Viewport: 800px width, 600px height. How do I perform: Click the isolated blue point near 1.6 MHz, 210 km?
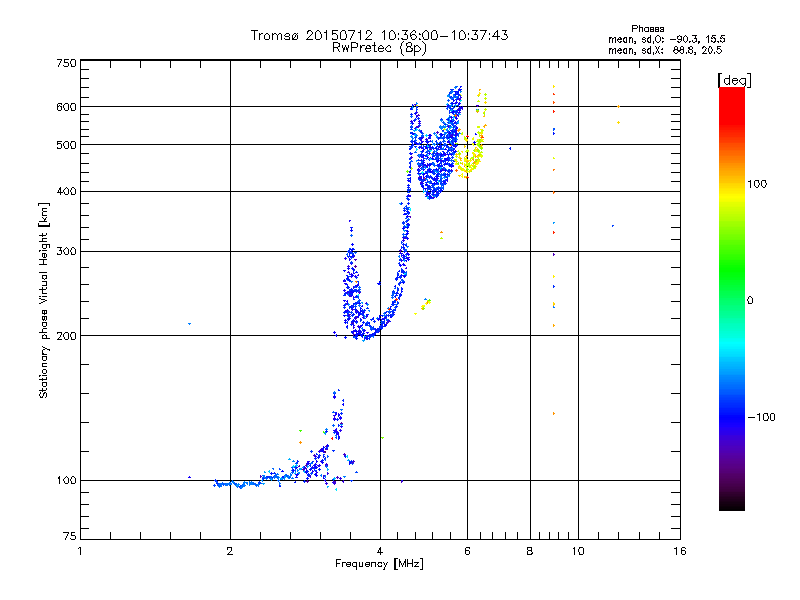pos(189,323)
